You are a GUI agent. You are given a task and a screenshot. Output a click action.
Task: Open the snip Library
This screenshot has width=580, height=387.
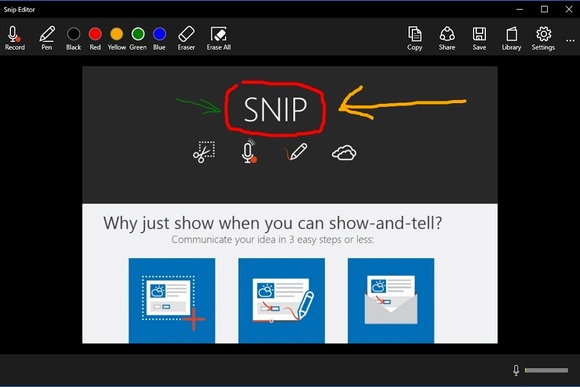(512, 38)
